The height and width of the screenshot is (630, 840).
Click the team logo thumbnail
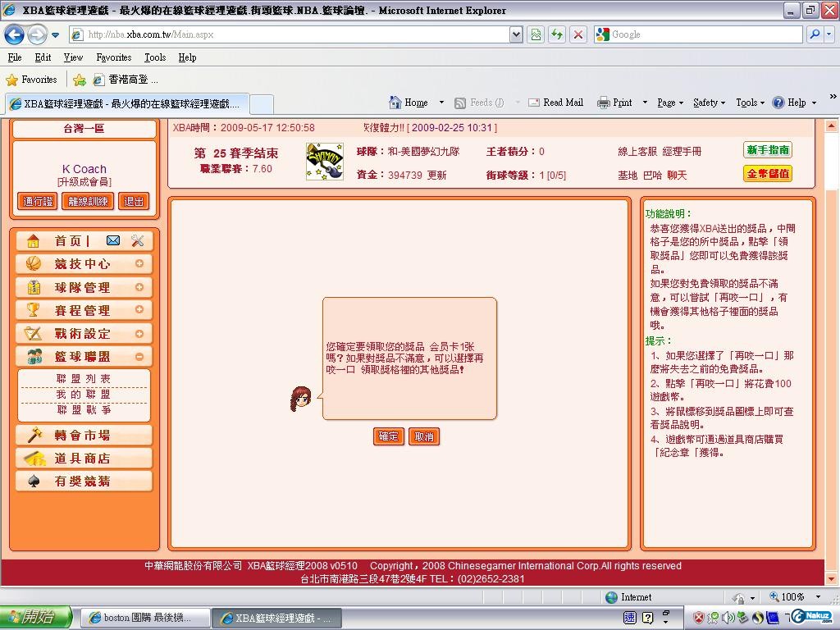click(325, 162)
